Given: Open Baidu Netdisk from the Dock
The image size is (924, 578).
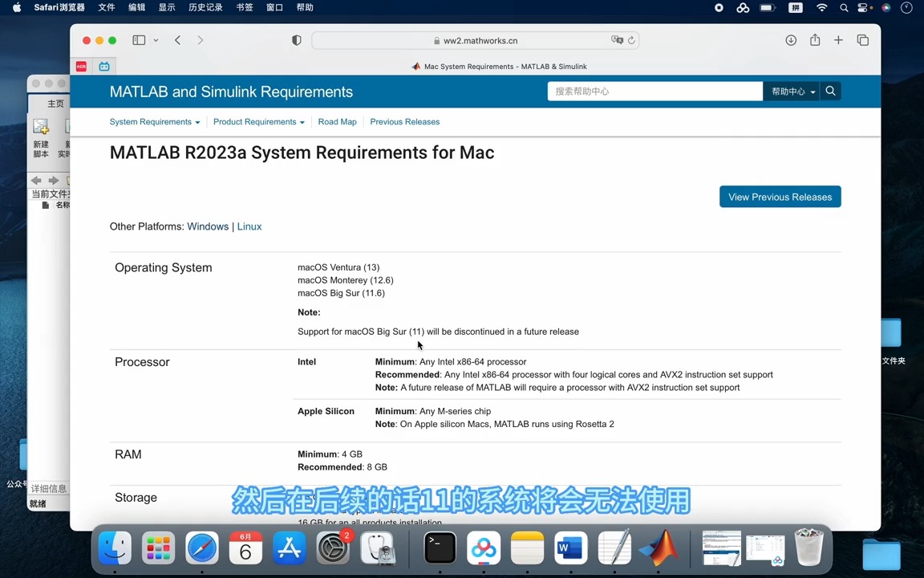Looking at the screenshot, I should [x=484, y=548].
